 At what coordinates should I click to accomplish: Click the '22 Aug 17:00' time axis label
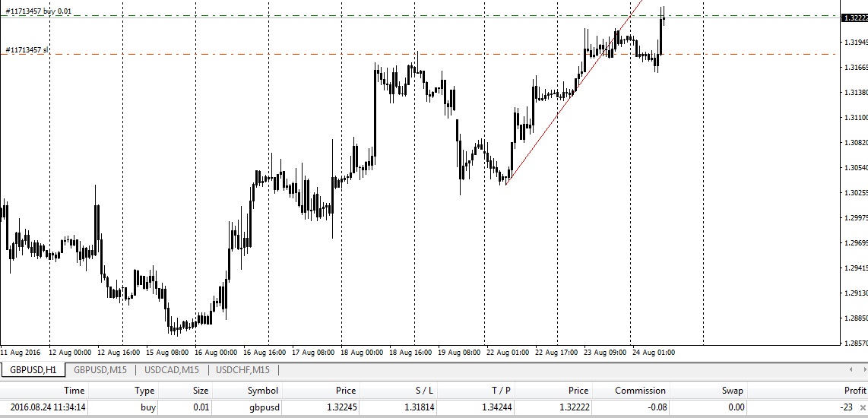tap(556, 352)
